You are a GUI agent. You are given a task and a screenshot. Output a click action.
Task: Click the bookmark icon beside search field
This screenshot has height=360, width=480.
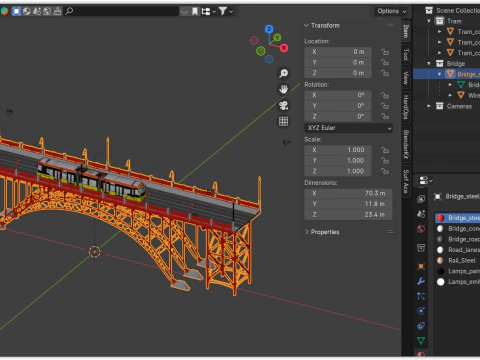[195, 11]
